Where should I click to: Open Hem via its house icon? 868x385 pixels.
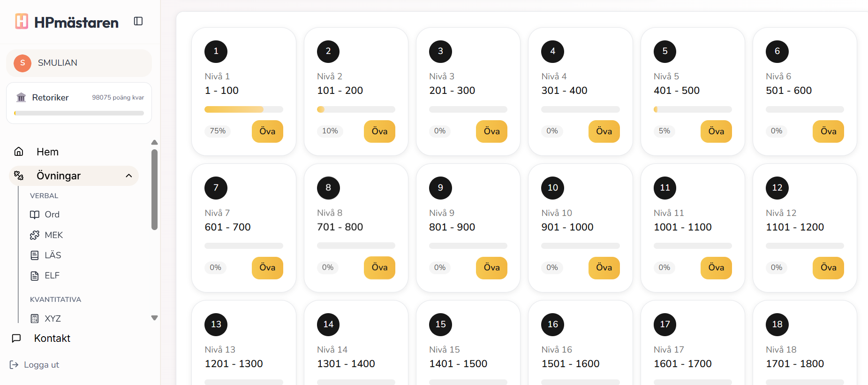tap(19, 151)
